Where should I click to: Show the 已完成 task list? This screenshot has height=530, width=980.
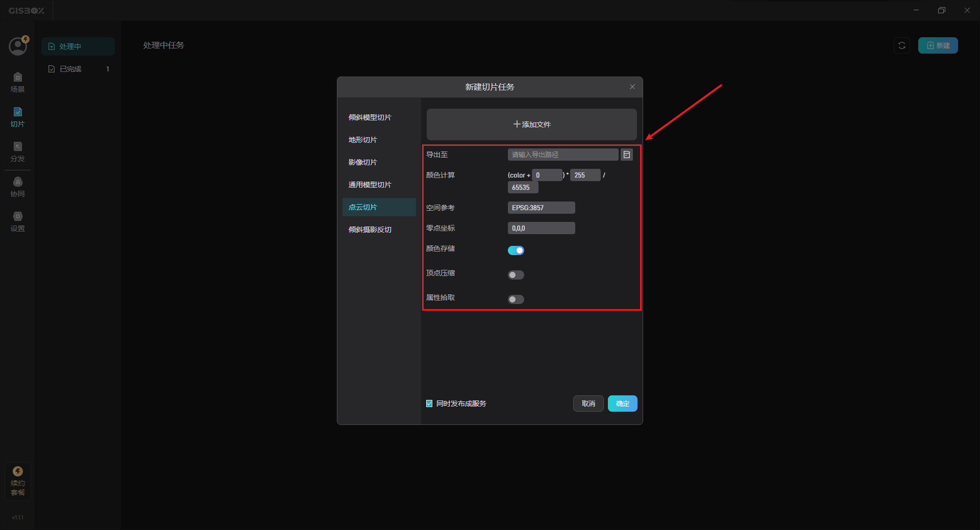click(78, 69)
